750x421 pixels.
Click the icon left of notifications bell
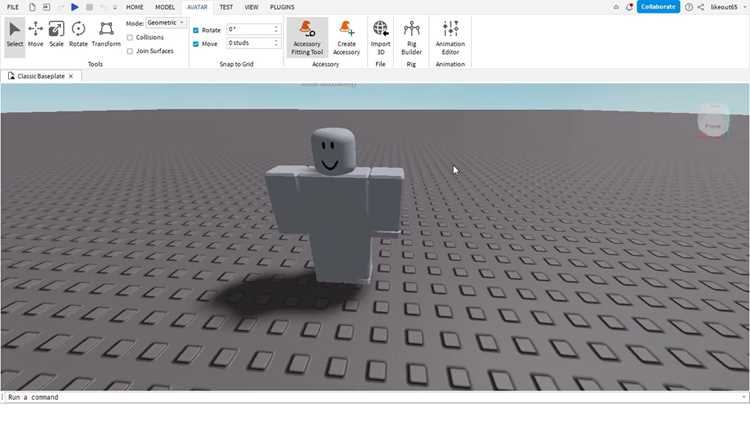coord(616,7)
